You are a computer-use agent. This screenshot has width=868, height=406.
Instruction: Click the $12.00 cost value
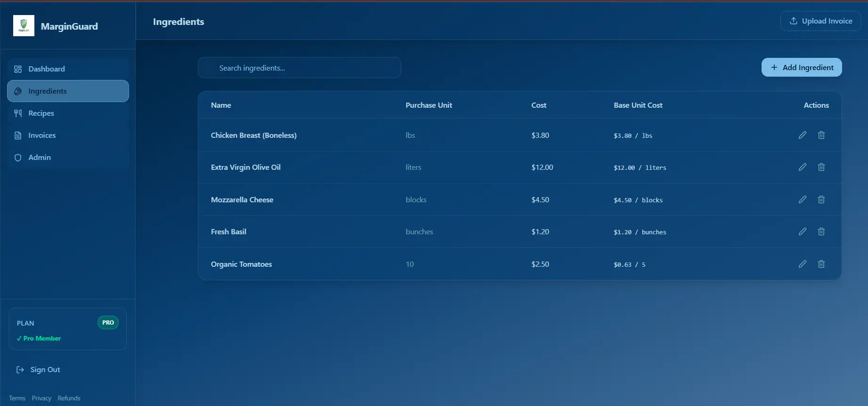tap(542, 167)
